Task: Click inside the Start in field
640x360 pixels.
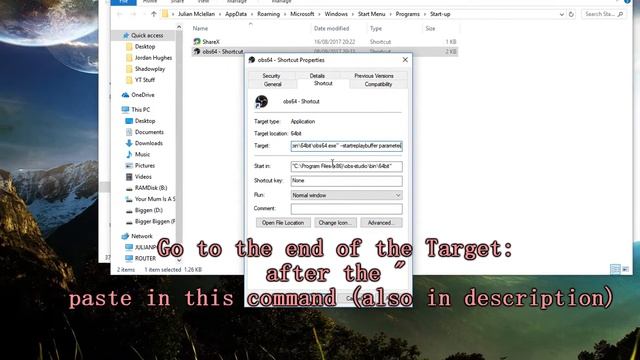Action: 347,166
